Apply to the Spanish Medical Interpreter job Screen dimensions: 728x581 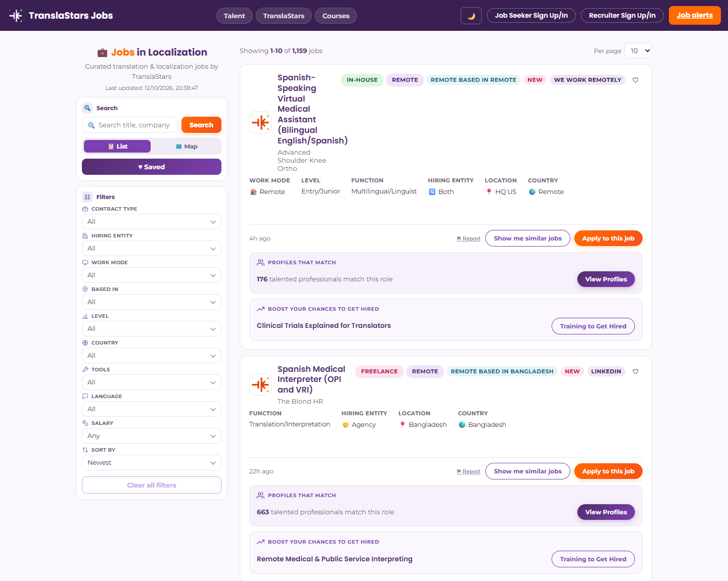608,471
